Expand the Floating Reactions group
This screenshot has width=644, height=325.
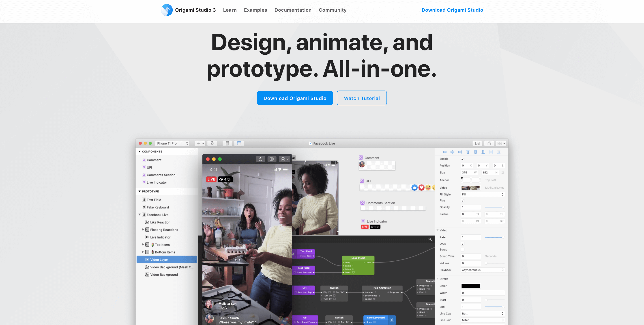pos(143,230)
